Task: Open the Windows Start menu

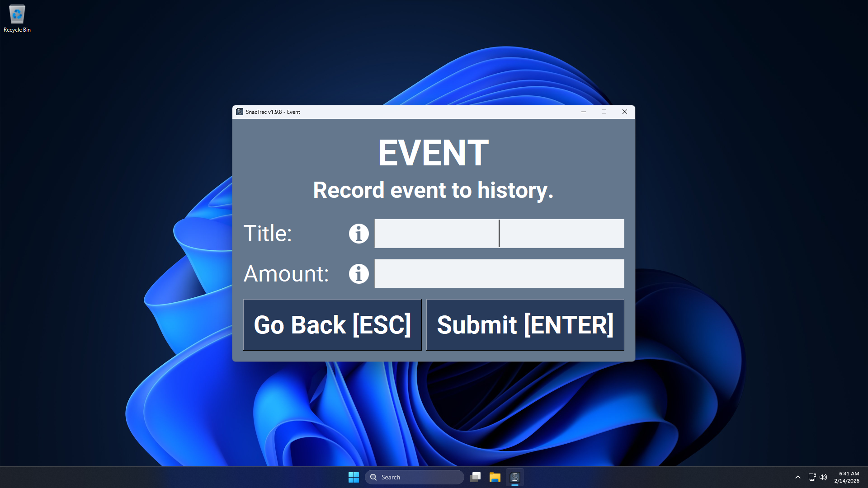Action: pyautogui.click(x=354, y=477)
